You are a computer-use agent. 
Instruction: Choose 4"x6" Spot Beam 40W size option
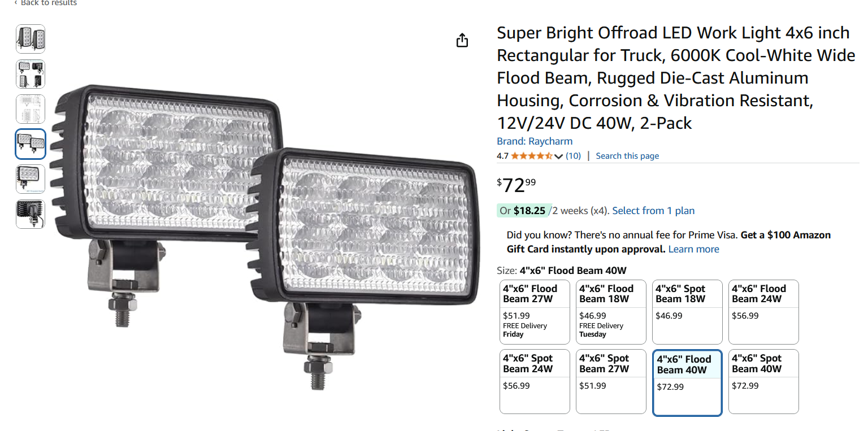click(763, 381)
